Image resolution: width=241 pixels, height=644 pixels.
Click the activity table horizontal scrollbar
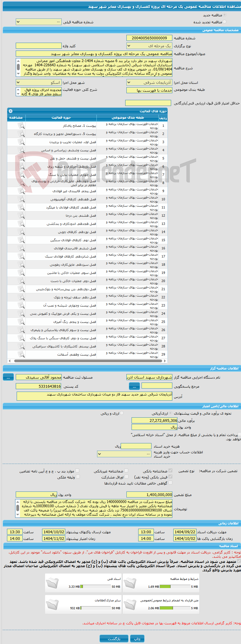87,361
